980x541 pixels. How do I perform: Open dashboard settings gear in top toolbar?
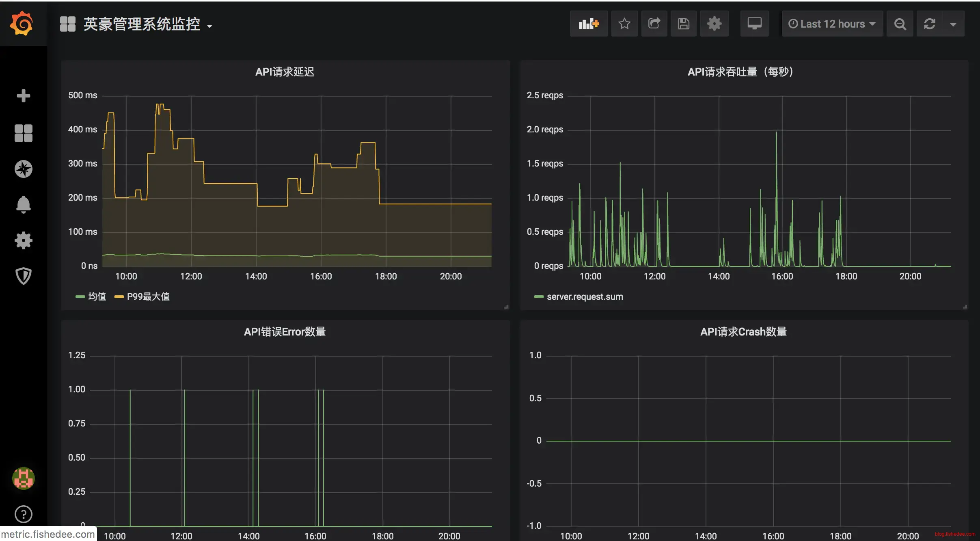[714, 24]
